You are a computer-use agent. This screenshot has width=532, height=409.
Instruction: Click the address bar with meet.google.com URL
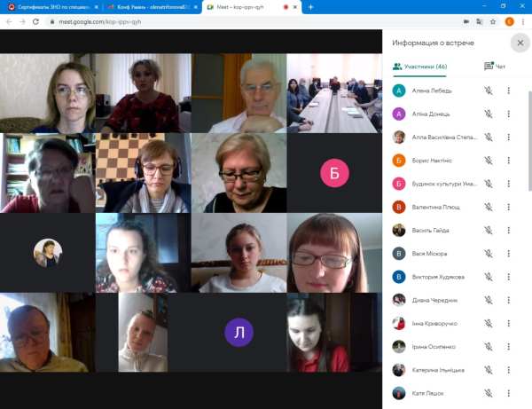[222, 21]
